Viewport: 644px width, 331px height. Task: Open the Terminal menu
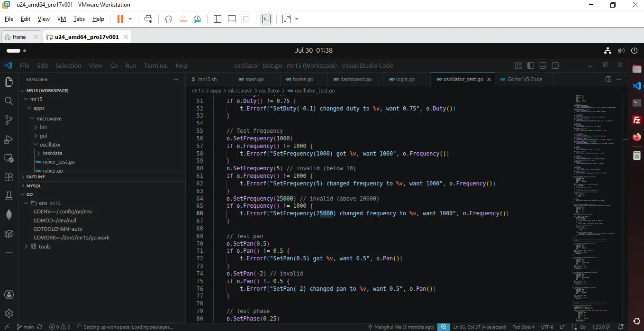(x=156, y=65)
